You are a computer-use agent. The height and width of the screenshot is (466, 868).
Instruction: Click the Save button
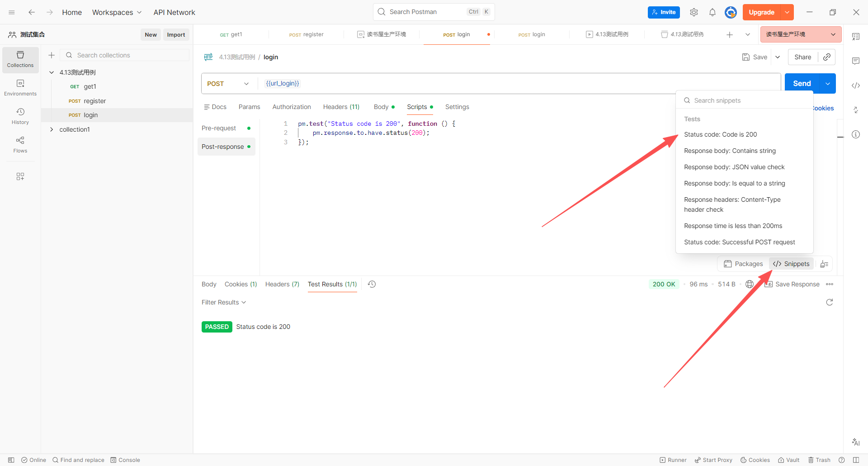coord(755,57)
